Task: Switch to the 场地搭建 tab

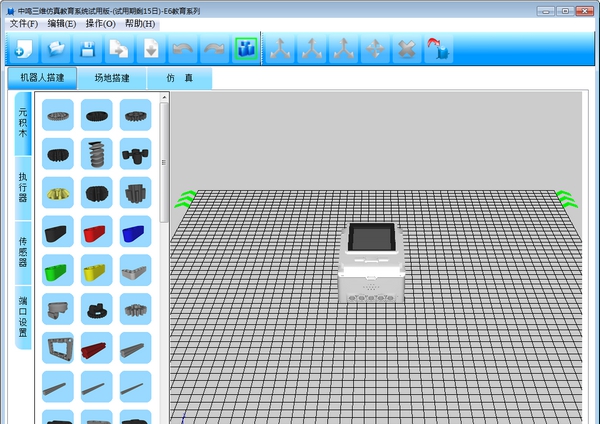Action: coord(112,78)
